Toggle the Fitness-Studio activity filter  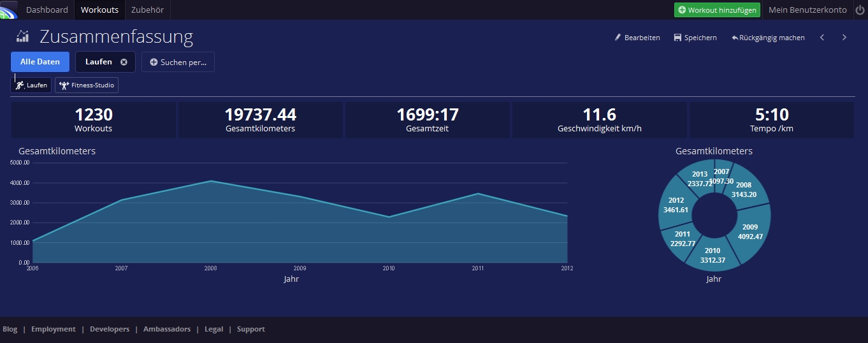point(87,85)
